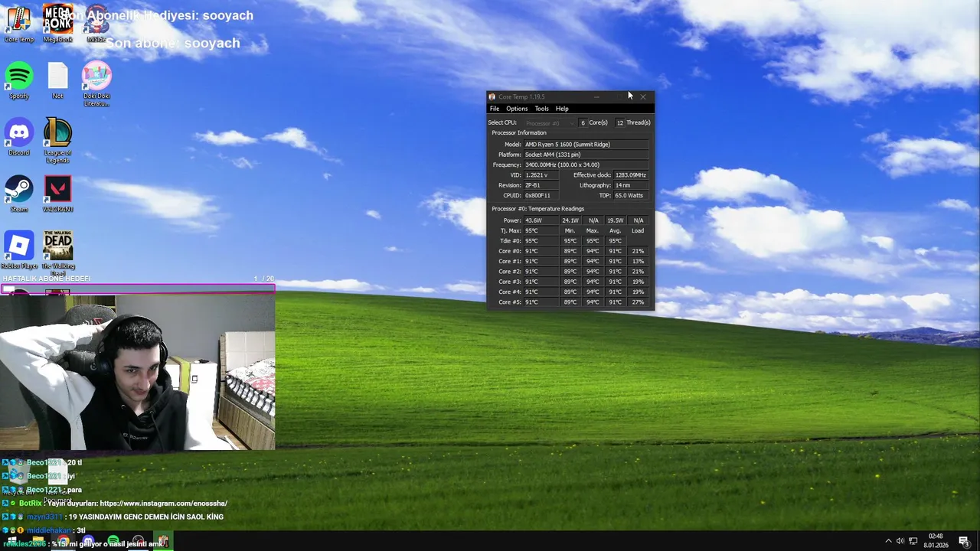The width and height of the screenshot is (980, 551).
Task: Click the Tj. Max value 95°C
Action: point(541,230)
